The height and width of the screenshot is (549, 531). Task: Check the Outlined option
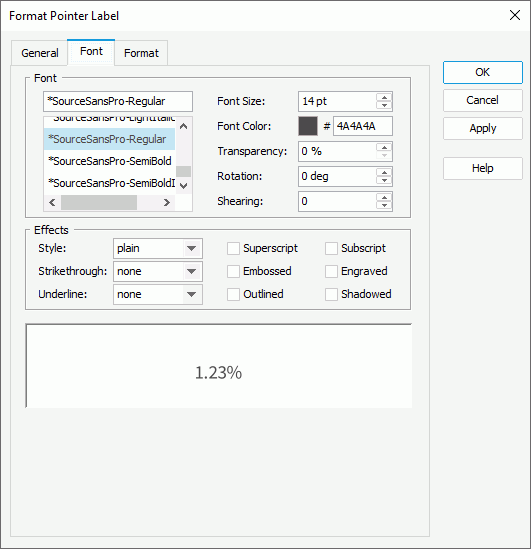pos(233,294)
